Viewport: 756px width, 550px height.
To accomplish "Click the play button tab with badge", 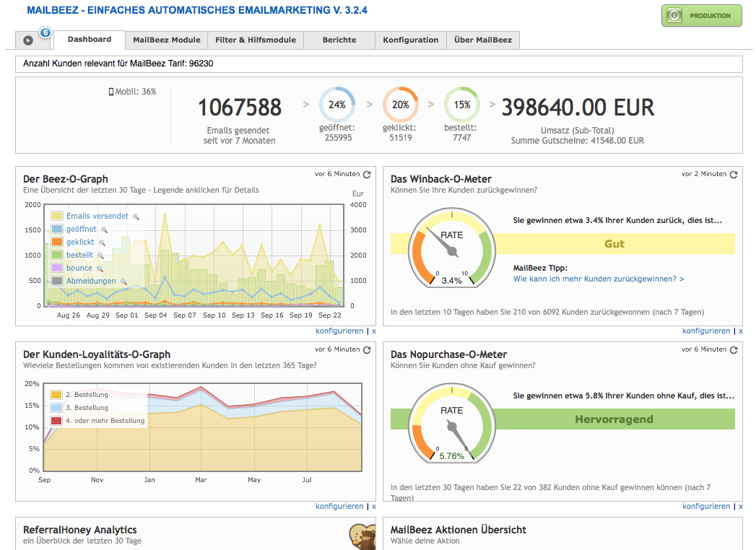I will (x=28, y=40).
